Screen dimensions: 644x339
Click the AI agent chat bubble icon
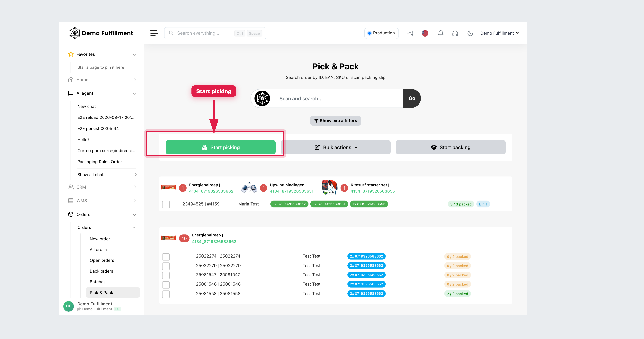coord(71,93)
